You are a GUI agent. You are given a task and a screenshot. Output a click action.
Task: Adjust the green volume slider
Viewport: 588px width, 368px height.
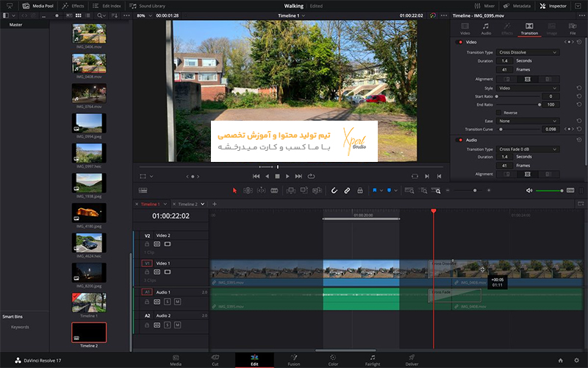[x=549, y=191]
